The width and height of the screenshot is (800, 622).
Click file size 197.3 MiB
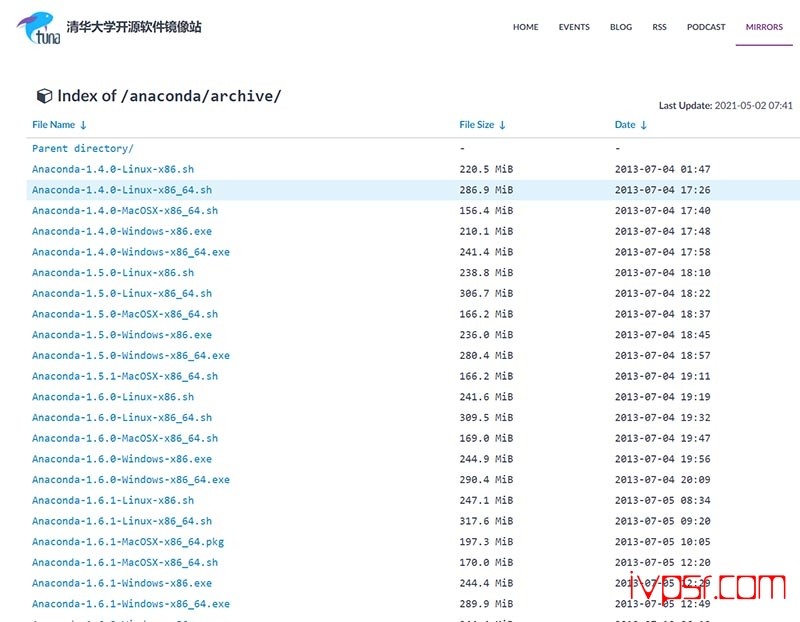[x=486, y=542]
